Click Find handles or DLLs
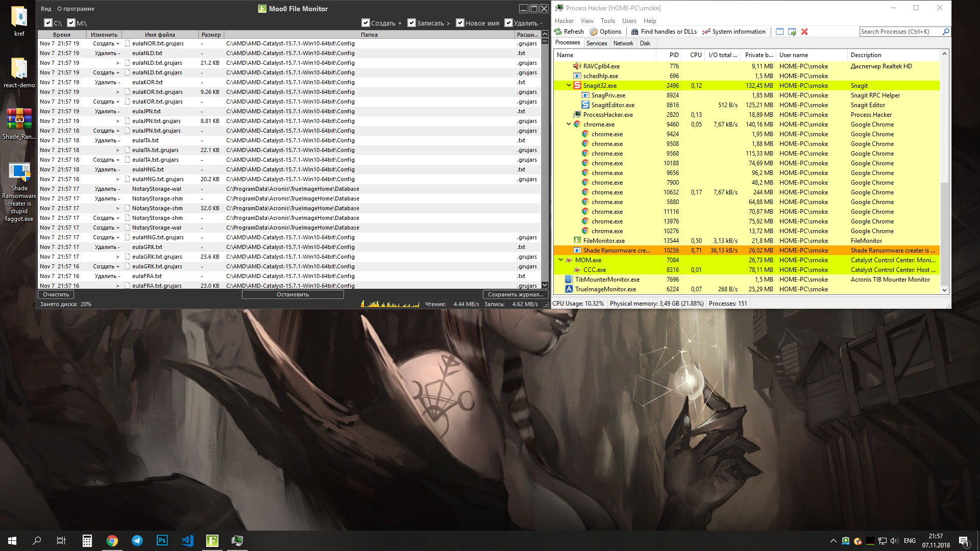The image size is (980, 551). point(664,32)
